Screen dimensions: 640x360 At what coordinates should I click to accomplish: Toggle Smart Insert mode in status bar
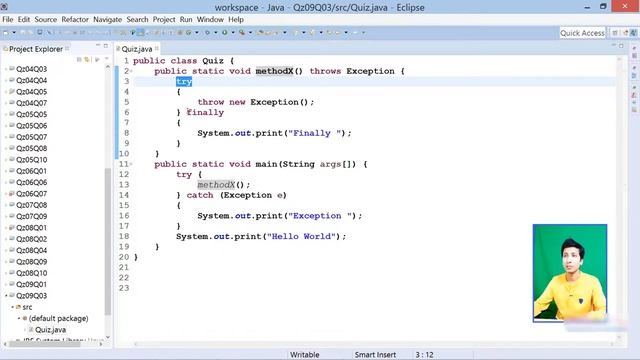pos(375,355)
